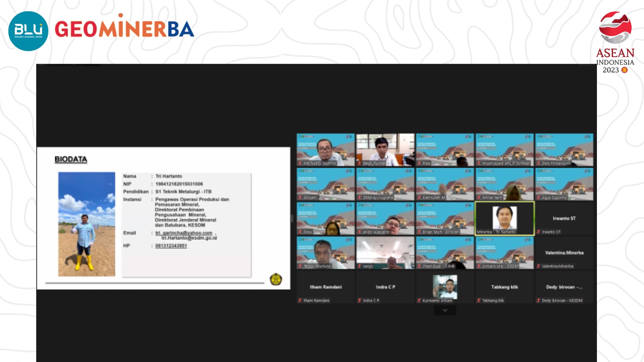644x362 pixels.
Task: Expand more participants with the down chevron
Action: click(445, 310)
